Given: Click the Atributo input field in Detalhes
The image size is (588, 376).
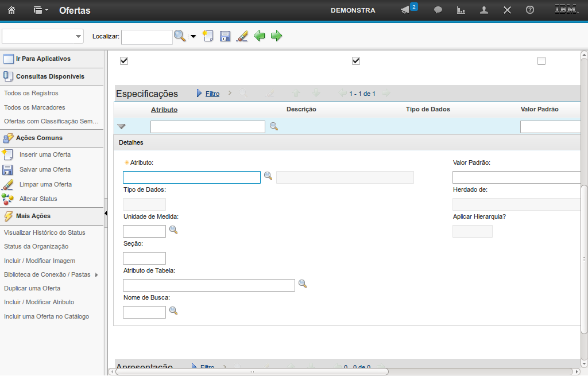Looking at the screenshot, I should coord(192,177).
